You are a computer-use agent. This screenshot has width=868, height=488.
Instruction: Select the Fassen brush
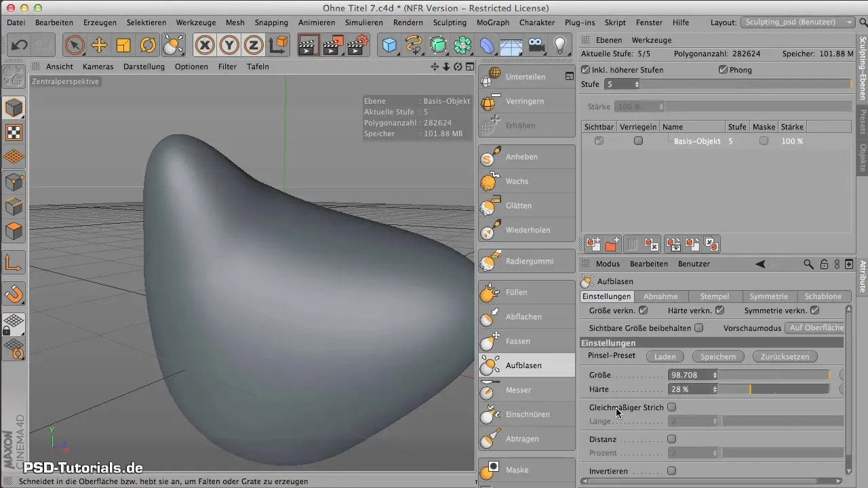coord(527,341)
